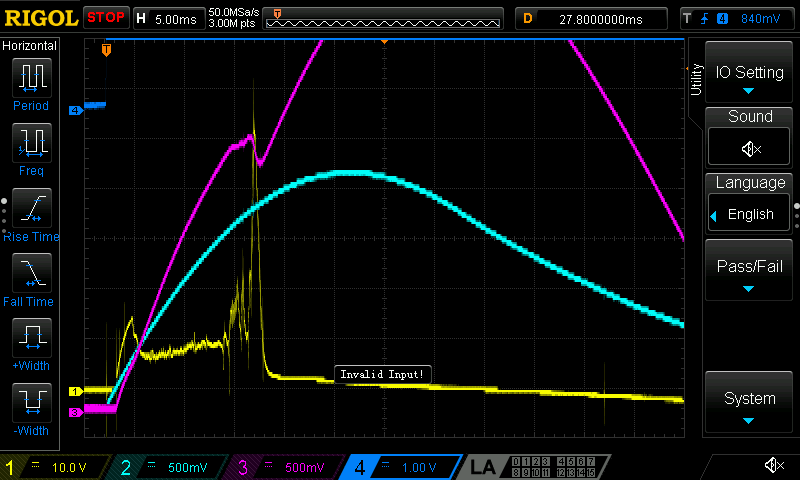Click the LA logic analyzer label
Viewport: 800px width, 480px height.
(483, 467)
